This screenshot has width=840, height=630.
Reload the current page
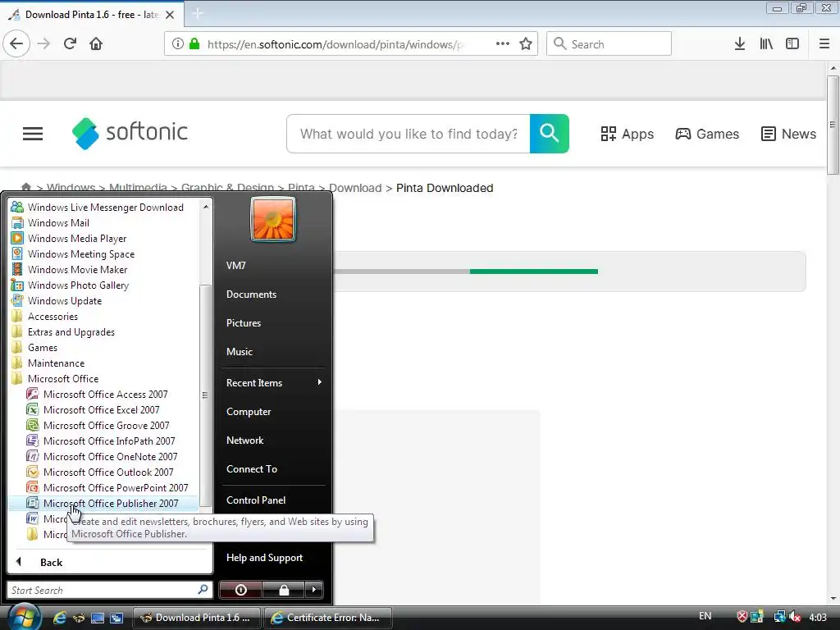70,44
